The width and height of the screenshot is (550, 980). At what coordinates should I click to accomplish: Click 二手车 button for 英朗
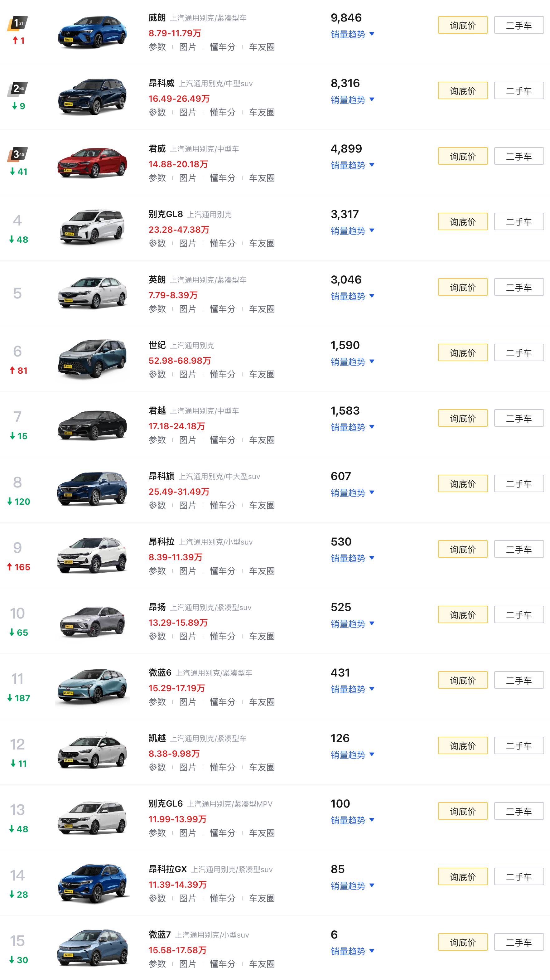(519, 287)
